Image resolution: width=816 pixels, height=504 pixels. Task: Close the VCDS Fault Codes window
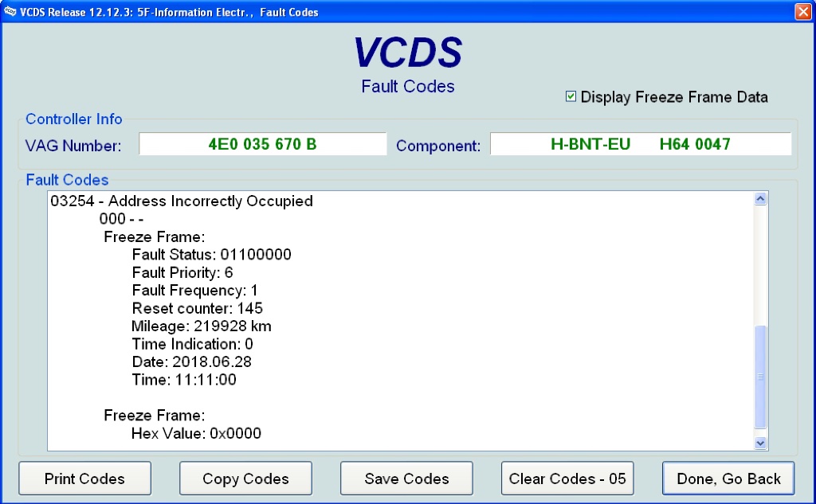pos(802,12)
